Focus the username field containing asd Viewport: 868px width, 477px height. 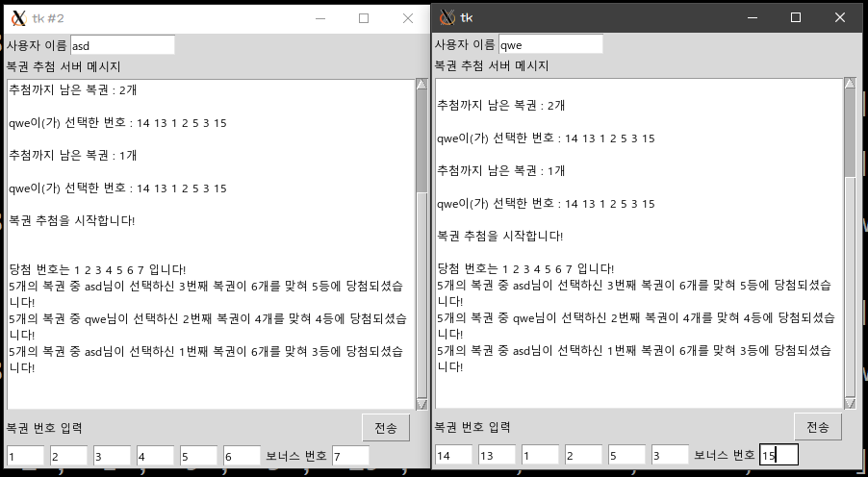coord(122,45)
